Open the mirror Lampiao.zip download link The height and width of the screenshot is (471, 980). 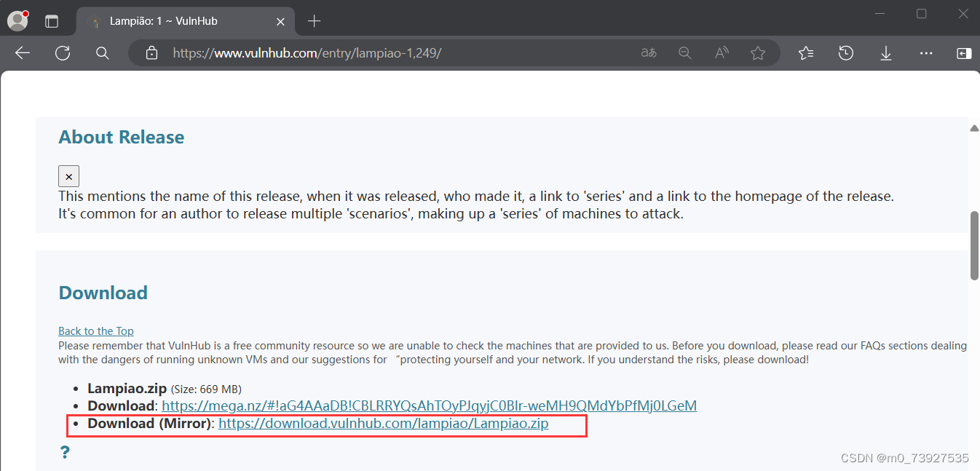pos(383,423)
